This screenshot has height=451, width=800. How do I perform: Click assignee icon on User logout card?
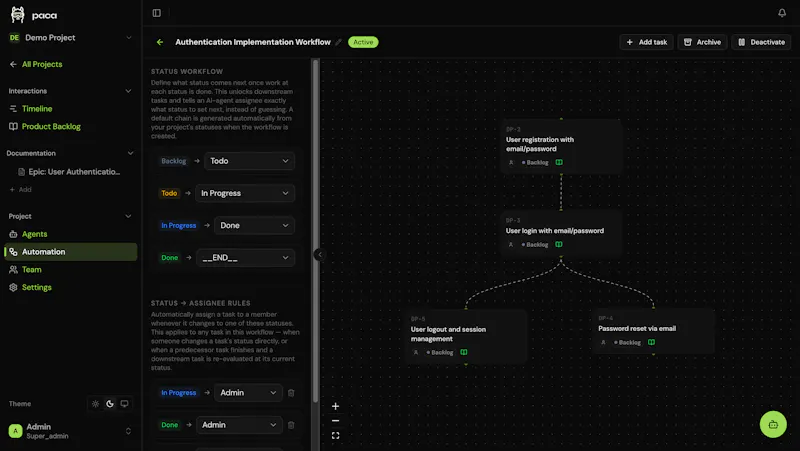click(x=416, y=352)
